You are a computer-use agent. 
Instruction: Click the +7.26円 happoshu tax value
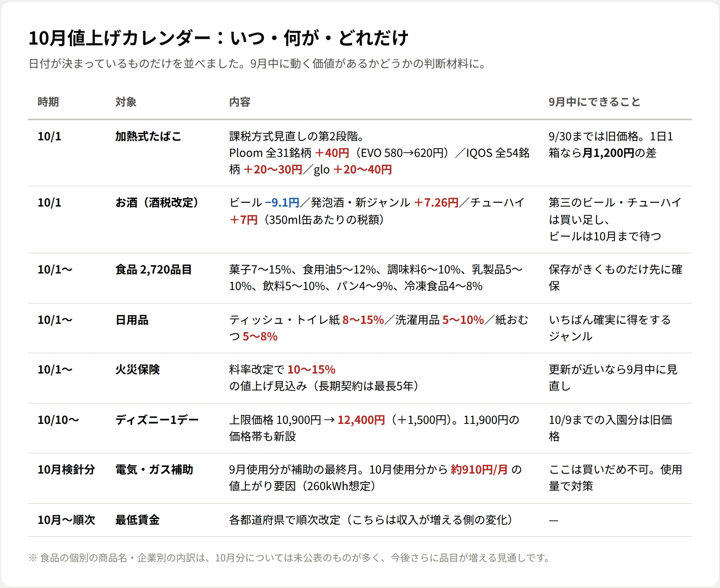point(436,203)
